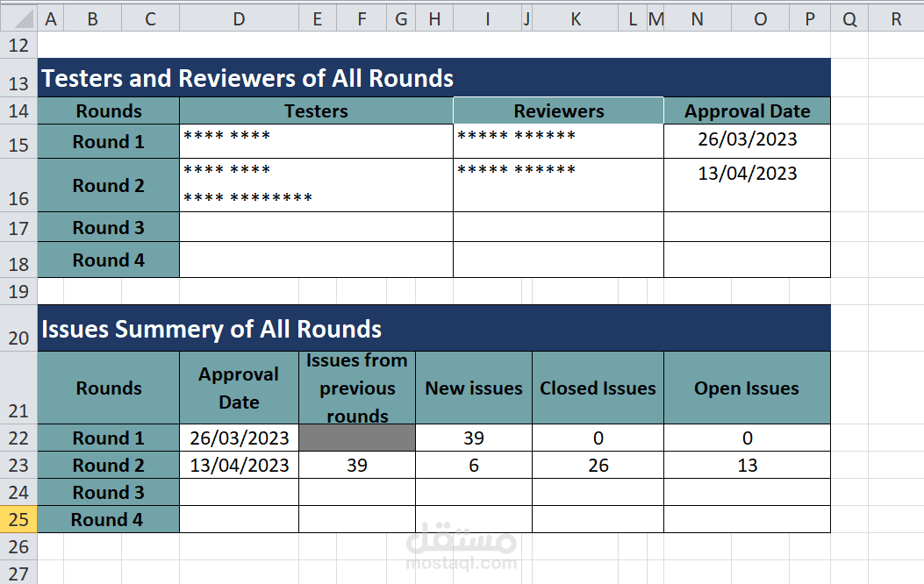Click Round 2 testers cell with two lines
This screenshot has width=924, height=584.
coord(317,185)
